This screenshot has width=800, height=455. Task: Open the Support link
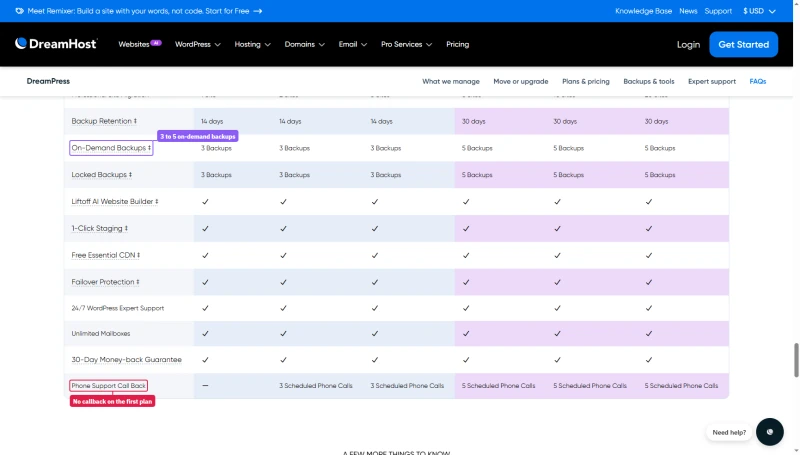[718, 11]
